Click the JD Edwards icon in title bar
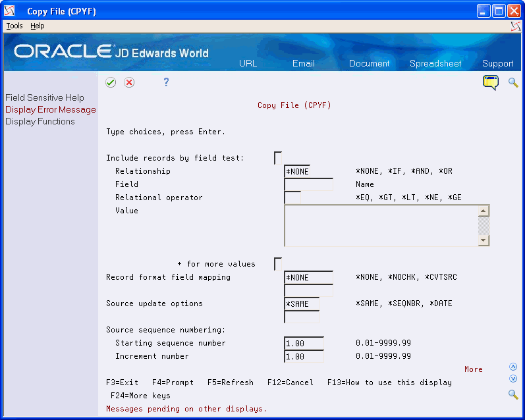The width and height of the screenshot is (525, 420). 9,11
